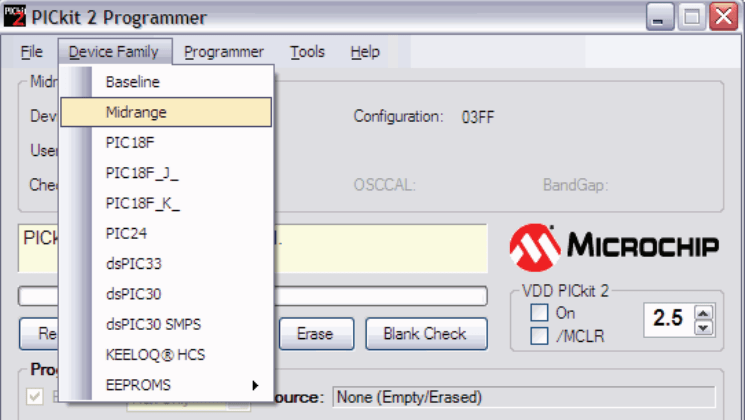Image resolution: width=745 pixels, height=420 pixels.
Task: Open the Tools menu
Action: coord(307,52)
